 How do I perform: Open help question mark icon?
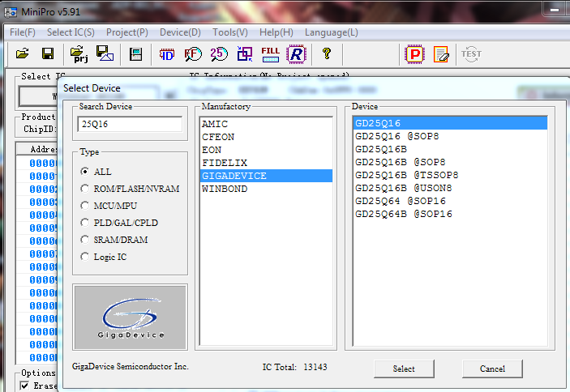327,53
